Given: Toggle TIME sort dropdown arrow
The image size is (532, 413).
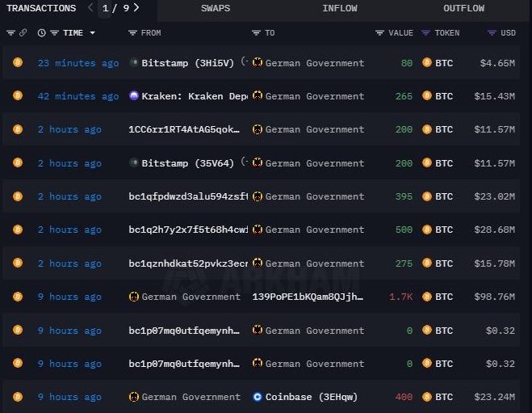Looking at the screenshot, I should click(x=92, y=33).
